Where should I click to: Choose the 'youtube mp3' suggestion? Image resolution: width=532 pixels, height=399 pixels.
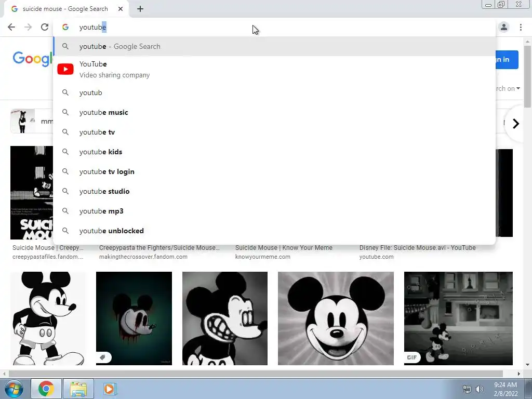(x=274, y=211)
